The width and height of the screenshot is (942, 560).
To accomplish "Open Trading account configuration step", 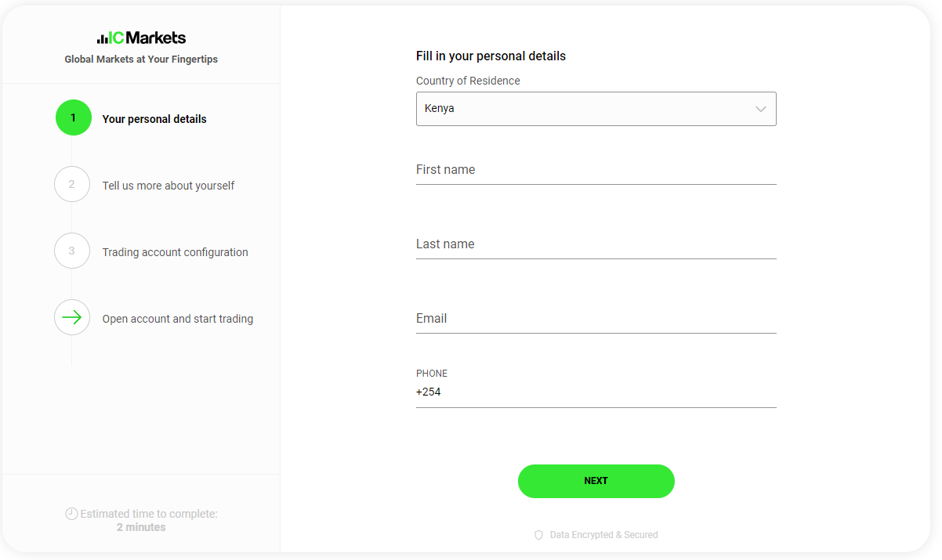I will (x=175, y=252).
